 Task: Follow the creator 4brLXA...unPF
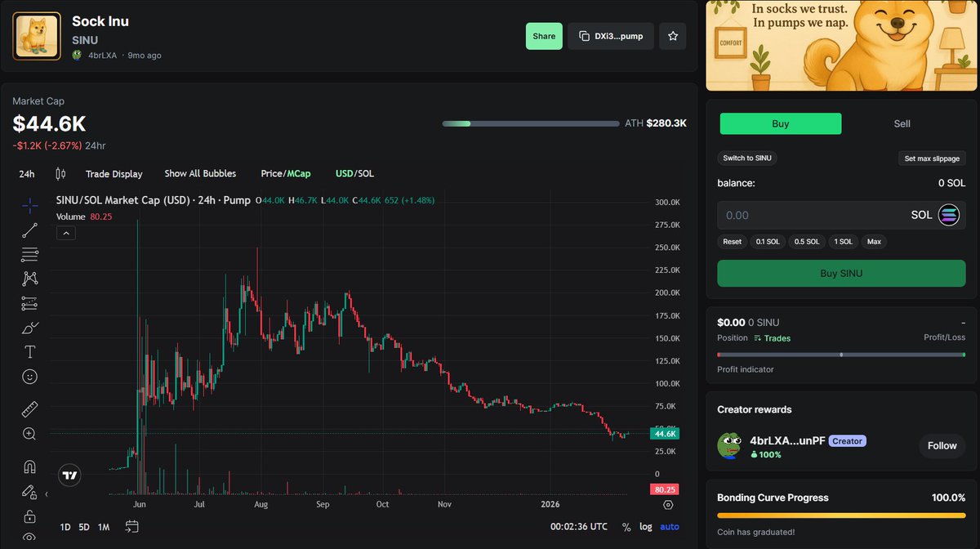pyautogui.click(x=942, y=446)
